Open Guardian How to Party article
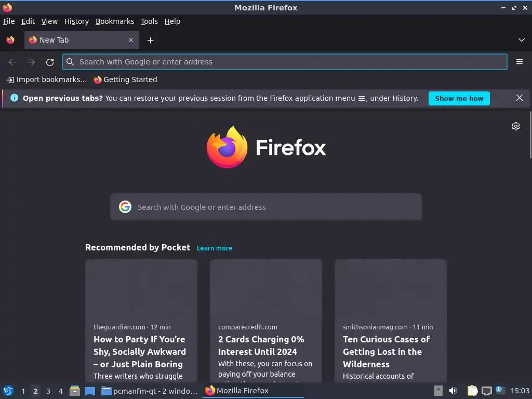The height and width of the screenshot is (399, 532). (x=140, y=352)
